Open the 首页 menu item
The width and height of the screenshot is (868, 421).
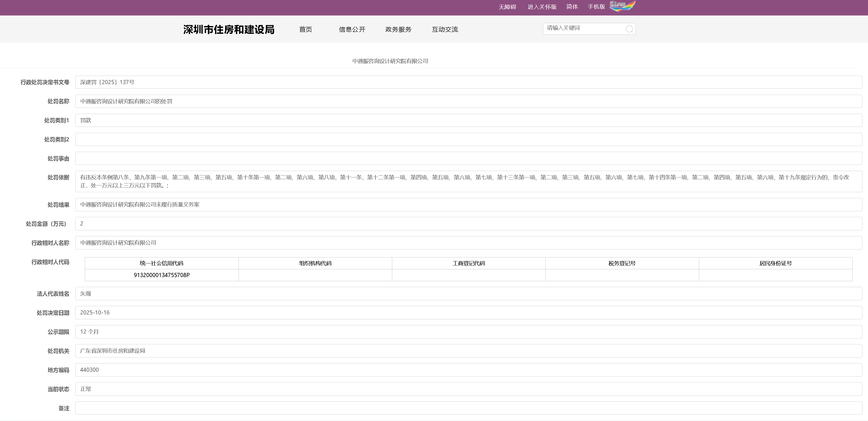point(305,29)
